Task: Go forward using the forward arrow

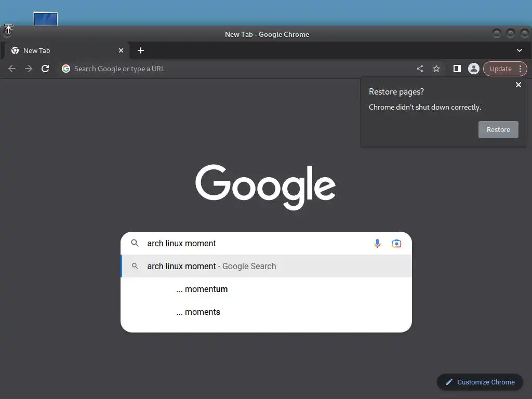Action: 29,69
